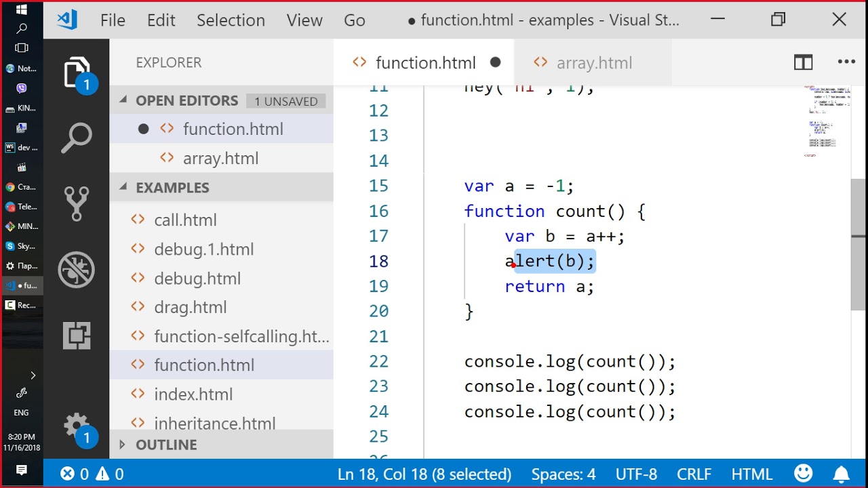The height and width of the screenshot is (488, 868).
Task: Open function-selfcalling.html in the explorer
Action: (x=221, y=336)
